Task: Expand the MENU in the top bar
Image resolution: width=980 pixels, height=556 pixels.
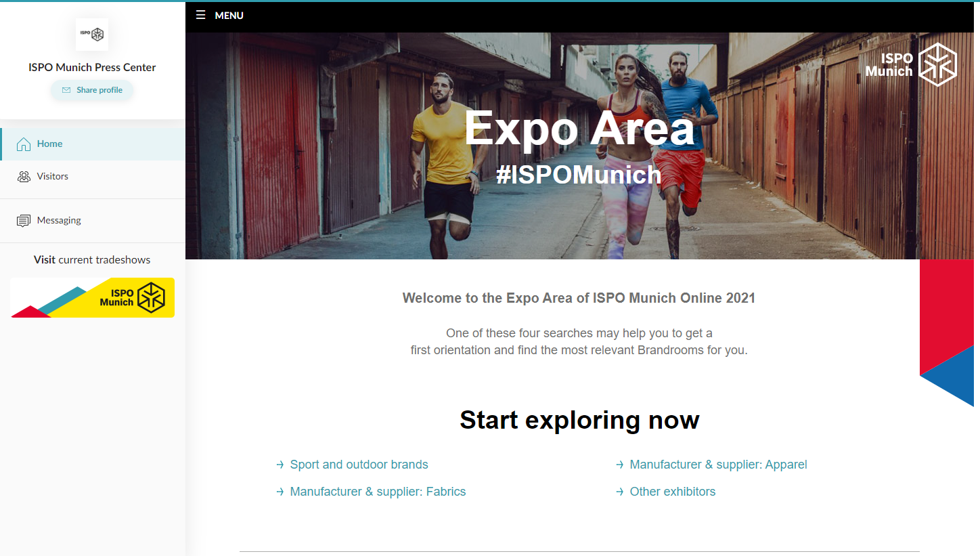Action: 229,15
